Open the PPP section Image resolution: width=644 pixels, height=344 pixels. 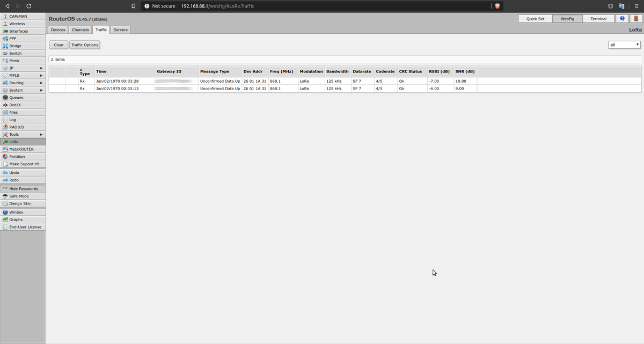pyautogui.click(x=23, y=39)
